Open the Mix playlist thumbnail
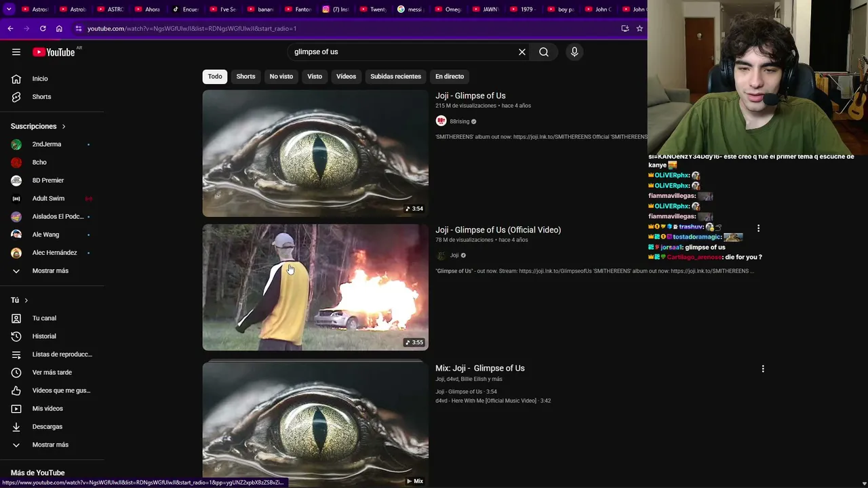This screenshot has width=868, height=488. (315, 424)
